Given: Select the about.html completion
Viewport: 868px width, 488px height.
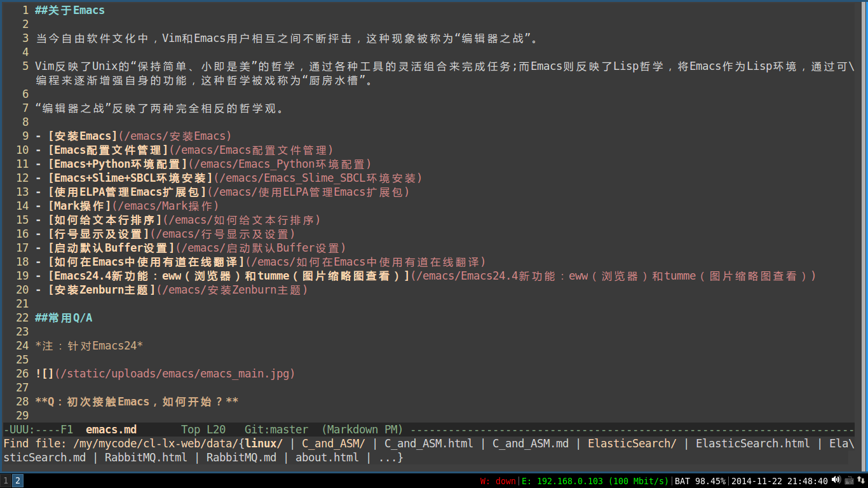Looking at the screenshot, I should pyautogui.click(x=327, y=457).
